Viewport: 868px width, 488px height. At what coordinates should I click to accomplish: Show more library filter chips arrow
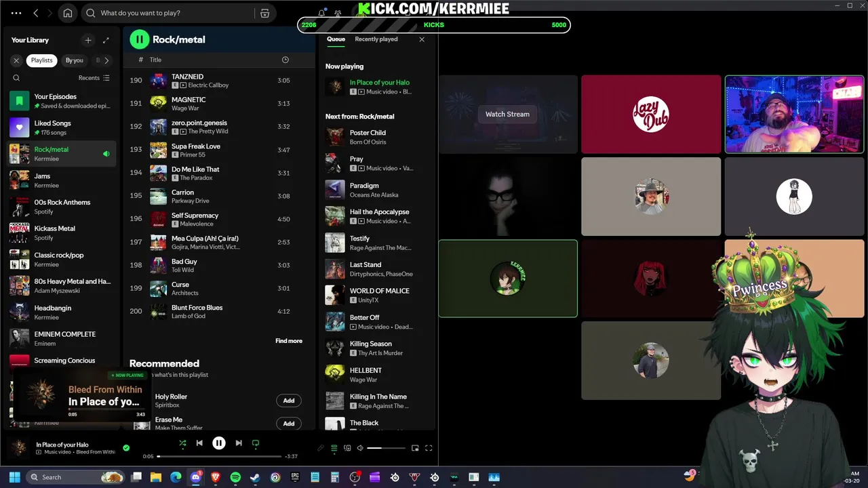tap(106, 60)
